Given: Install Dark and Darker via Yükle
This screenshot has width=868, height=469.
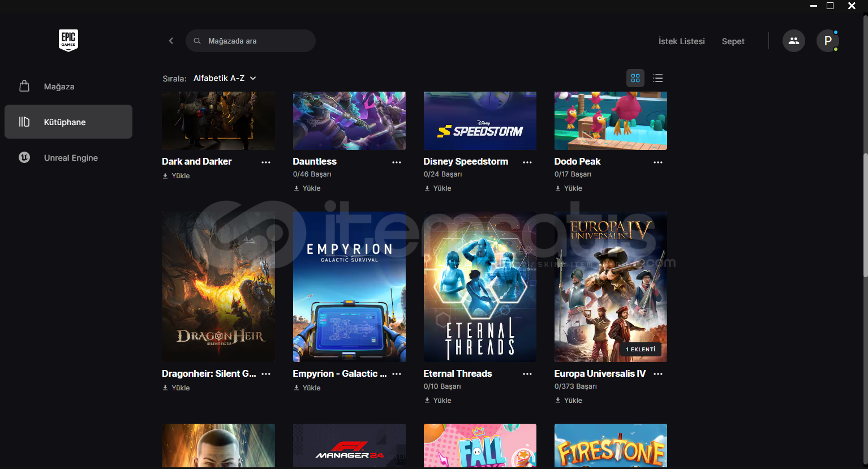Looking at the screenshot, I should pyautogui.click(x=177, y=176).
